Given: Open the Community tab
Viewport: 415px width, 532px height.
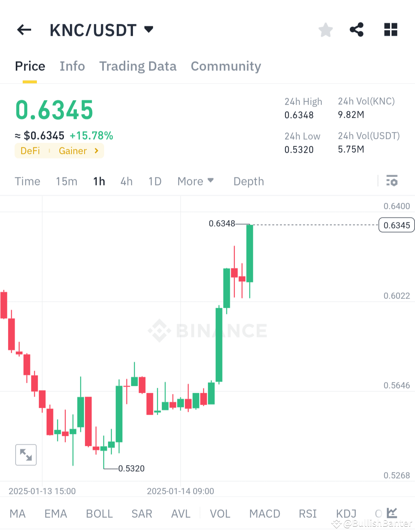Looking at the screenshot, I should pyautogui.click(x=226, y=66).
